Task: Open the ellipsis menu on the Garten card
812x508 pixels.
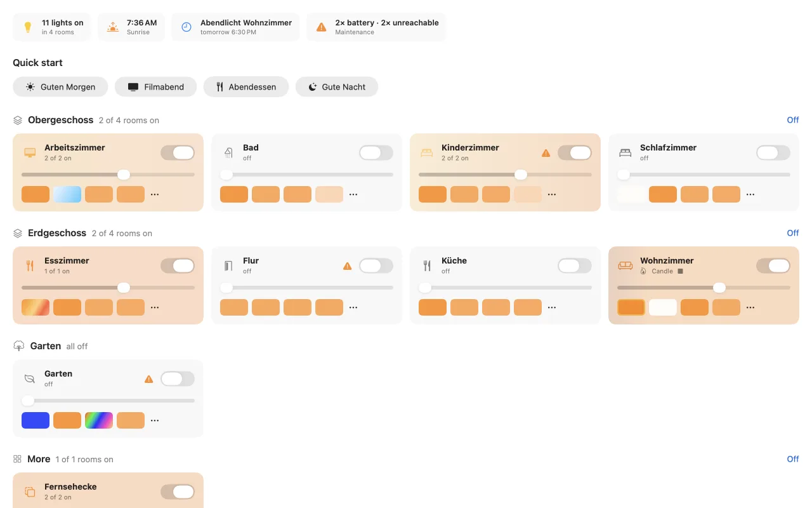Action: point(155,420)
